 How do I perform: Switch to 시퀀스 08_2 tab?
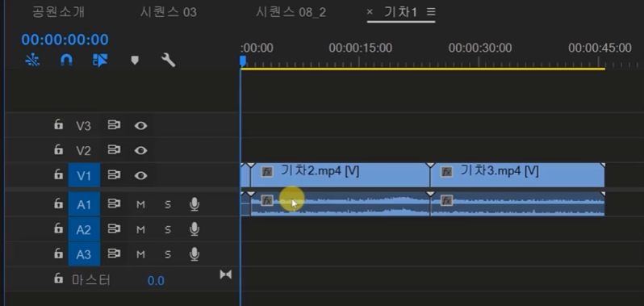pyautogui.click(x=291, y=12)
